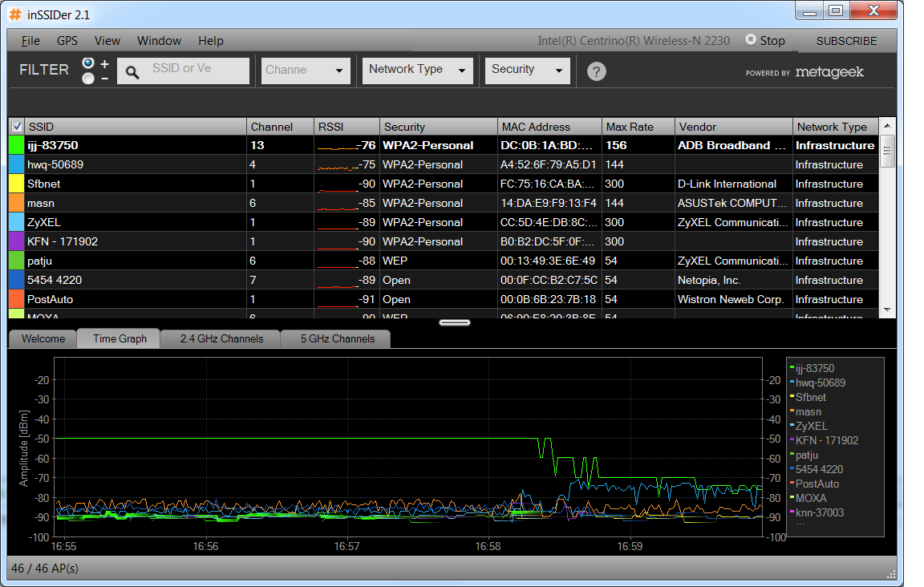Switch to the Time Graph tab
The height and width of the screenshot is (587, 924).
(x=120, y=338)
